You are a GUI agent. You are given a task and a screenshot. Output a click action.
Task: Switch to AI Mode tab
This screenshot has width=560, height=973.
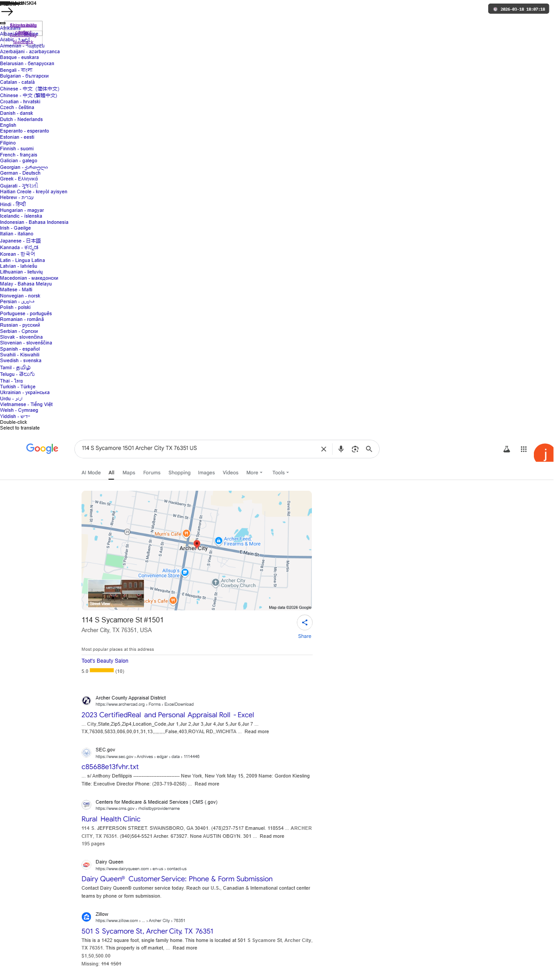click(91, 473)
